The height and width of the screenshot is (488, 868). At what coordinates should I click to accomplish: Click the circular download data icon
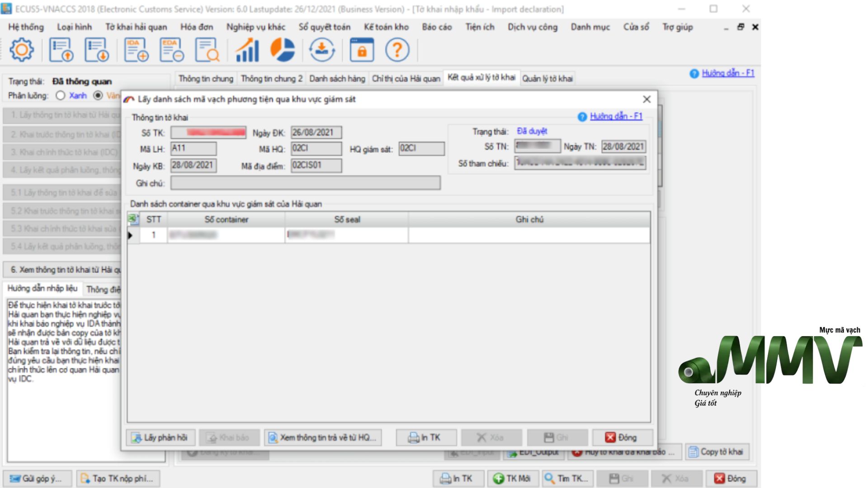tap(322, 50)
